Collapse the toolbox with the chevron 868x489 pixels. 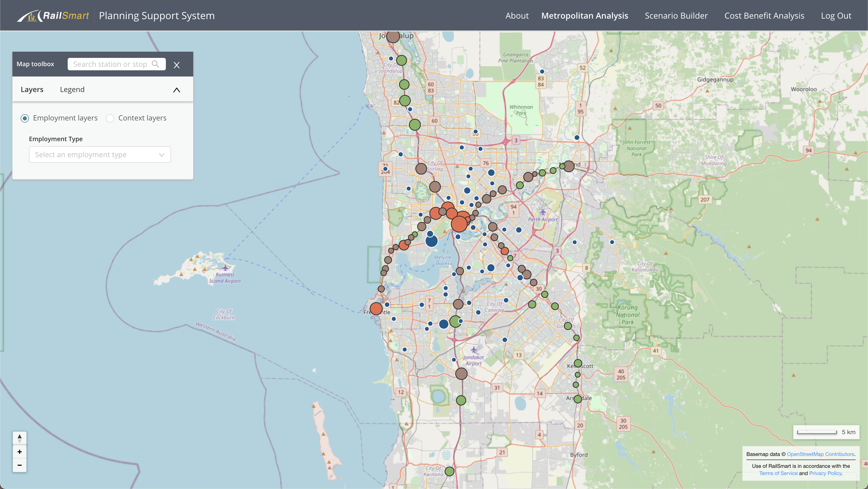click(x=176, y=90)
